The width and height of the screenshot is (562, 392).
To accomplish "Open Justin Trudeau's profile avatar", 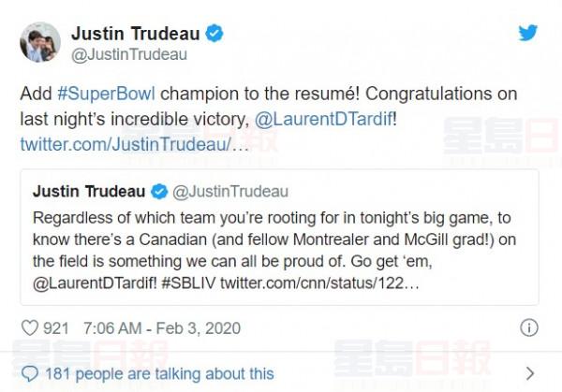I will pos(40,43).
